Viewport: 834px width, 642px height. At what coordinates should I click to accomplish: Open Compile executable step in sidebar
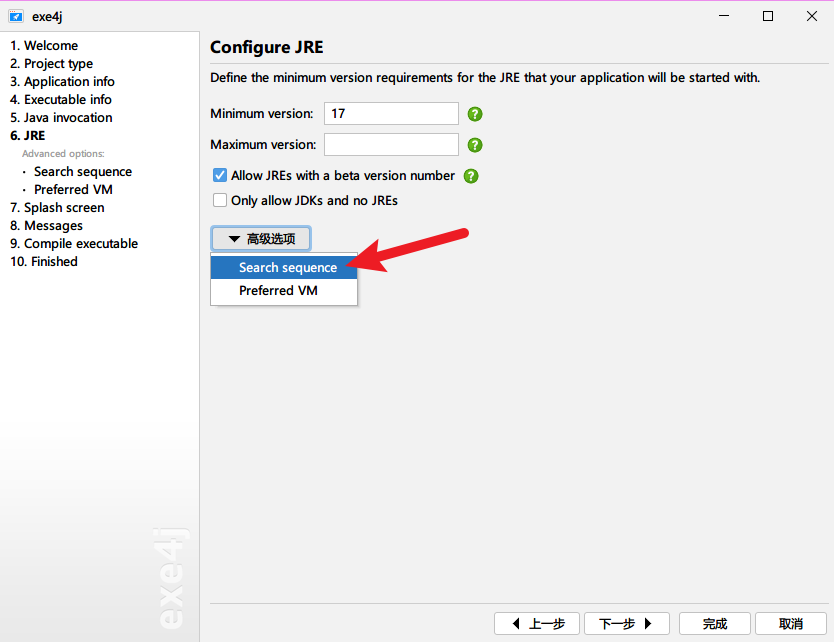point(73,244)
